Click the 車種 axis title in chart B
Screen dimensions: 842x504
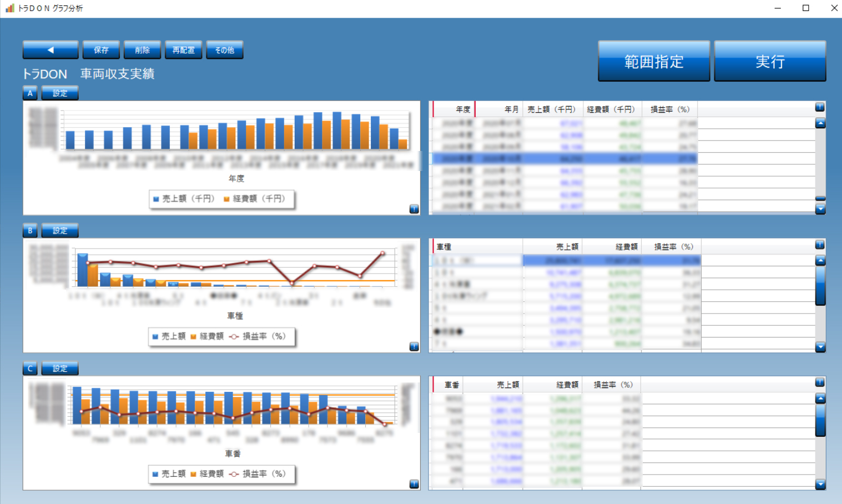click(235, 316)
